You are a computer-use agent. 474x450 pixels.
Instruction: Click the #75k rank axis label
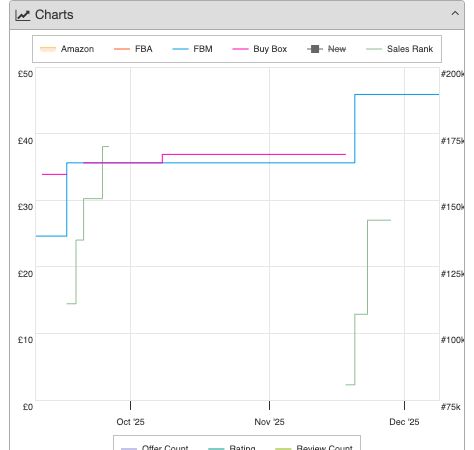450,407
